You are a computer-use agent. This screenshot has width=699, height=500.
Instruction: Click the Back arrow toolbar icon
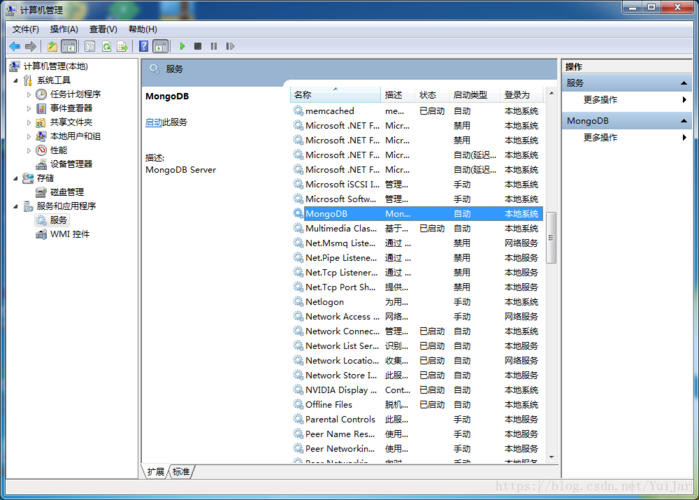[15, 46]
